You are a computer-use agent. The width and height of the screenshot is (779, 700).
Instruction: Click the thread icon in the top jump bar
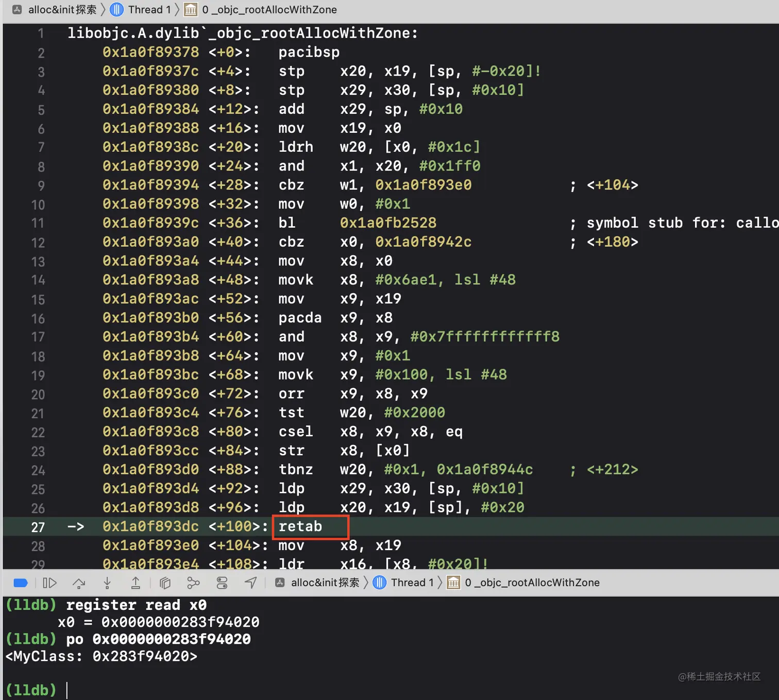[x=117, y=9]
